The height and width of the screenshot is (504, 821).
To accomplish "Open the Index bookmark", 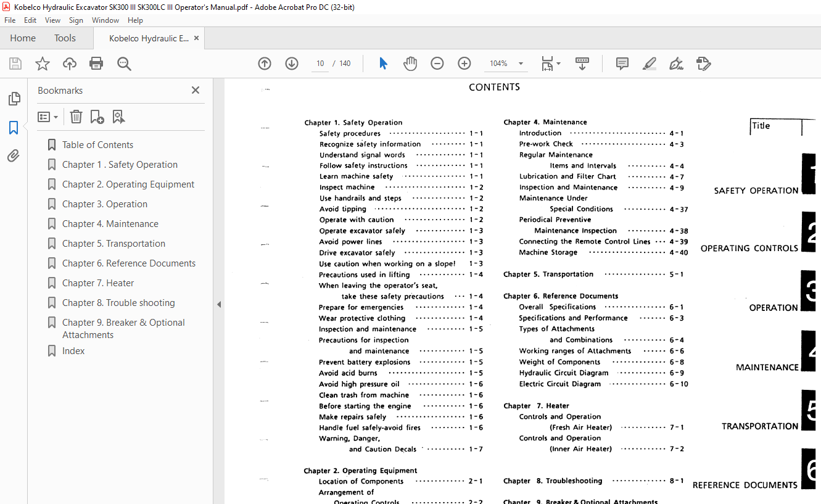I will 73,351.
